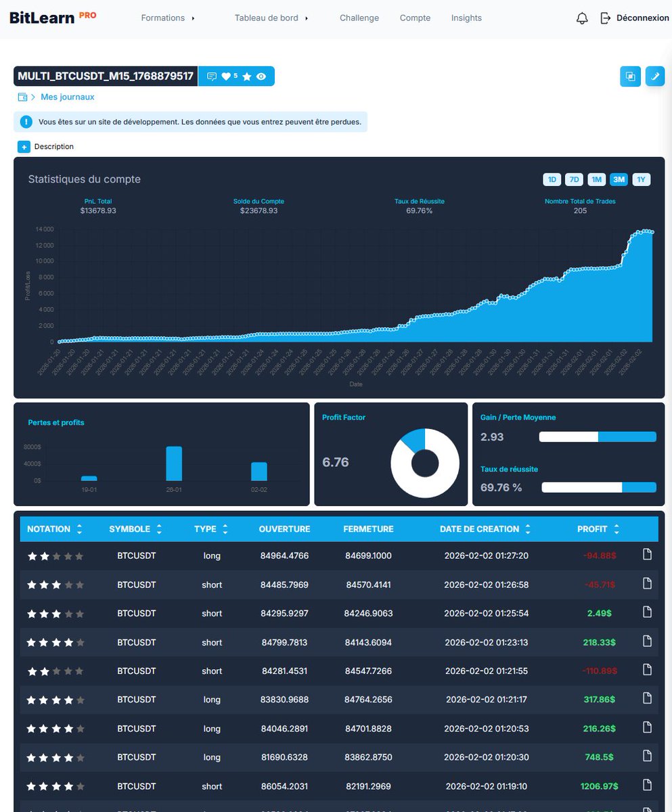Click the creation date 2026-02-02 01:25:54

point(486,613)
